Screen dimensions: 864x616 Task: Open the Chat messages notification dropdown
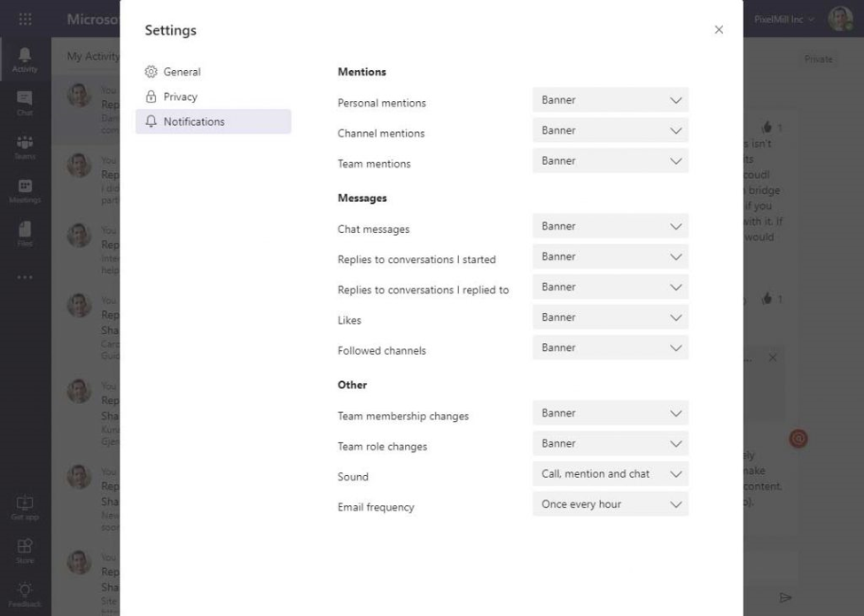click(x=610, y=227)
